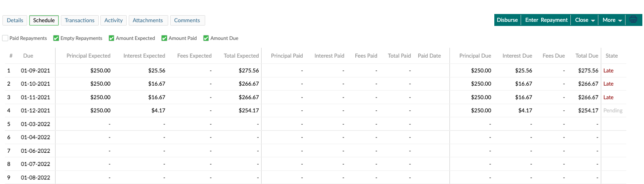Viewport: 644px width, 184px height.
Task: Toggle the Amount Due checkbox
Action: (x=206, y=38)
